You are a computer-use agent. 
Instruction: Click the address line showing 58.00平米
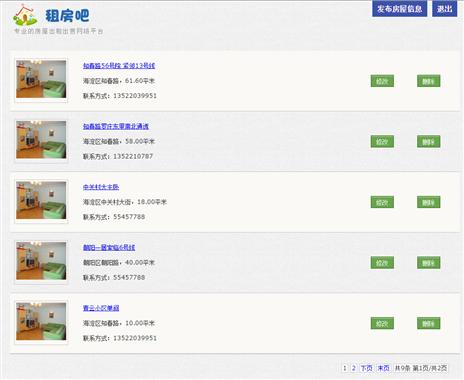(119, 141)
